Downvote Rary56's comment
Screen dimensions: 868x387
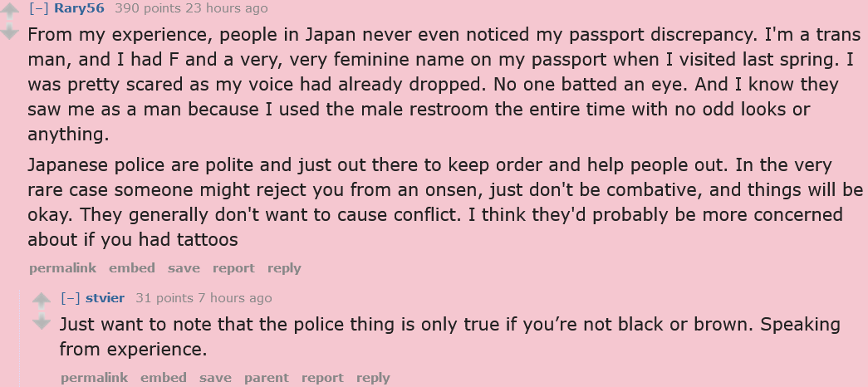(x=10, y=32)
